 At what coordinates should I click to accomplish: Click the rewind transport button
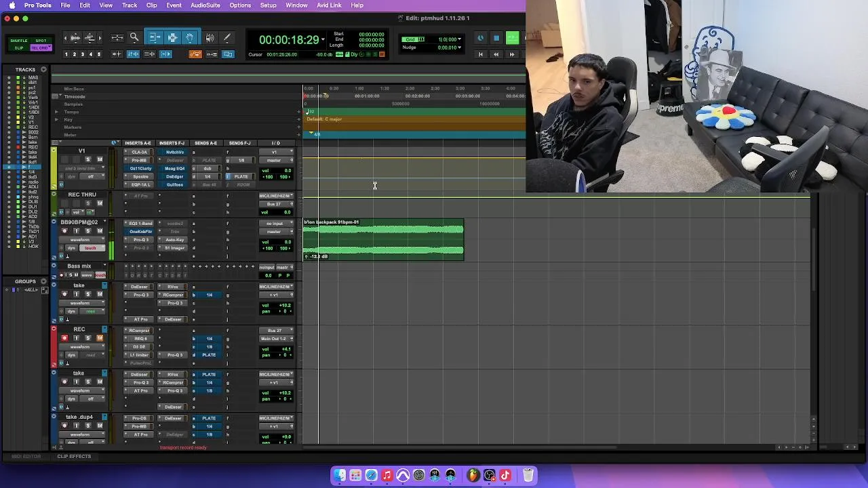tap(496, 54)
